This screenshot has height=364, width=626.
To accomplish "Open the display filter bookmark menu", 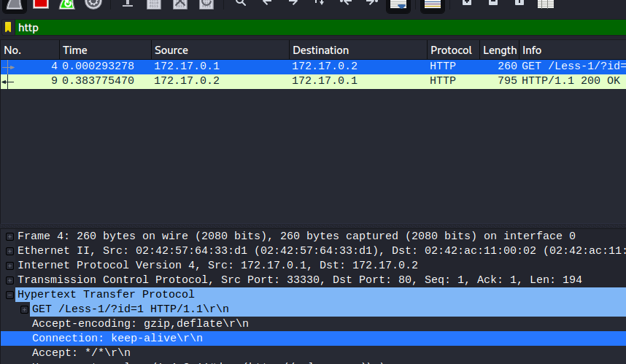I will coord(8,28).
